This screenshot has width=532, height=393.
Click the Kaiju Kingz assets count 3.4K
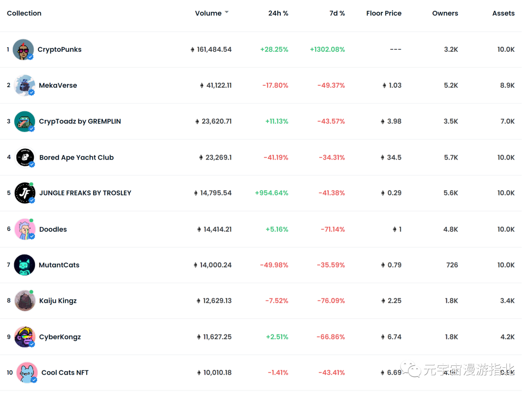pos(507,301)
